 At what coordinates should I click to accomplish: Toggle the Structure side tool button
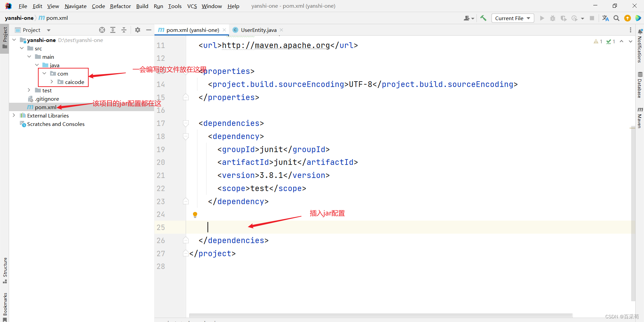[x=5, y=270]
